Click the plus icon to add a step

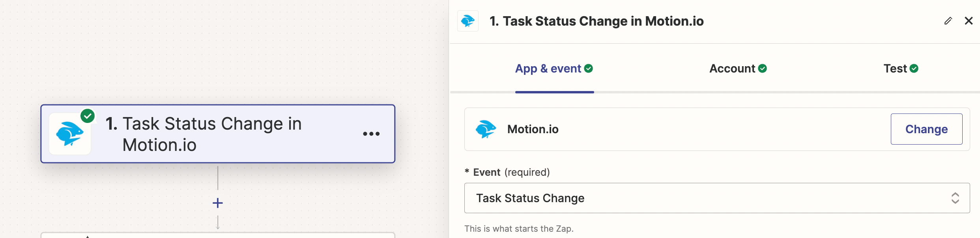218,203
